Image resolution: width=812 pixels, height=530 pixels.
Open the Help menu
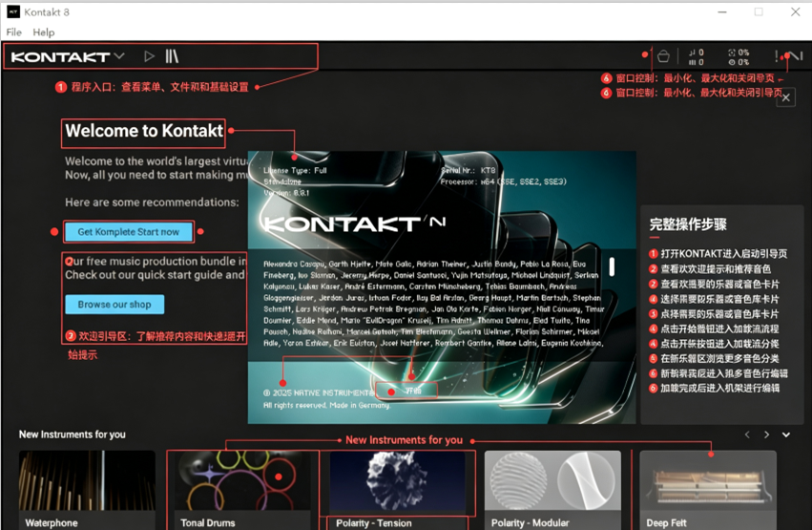point(44,32)
